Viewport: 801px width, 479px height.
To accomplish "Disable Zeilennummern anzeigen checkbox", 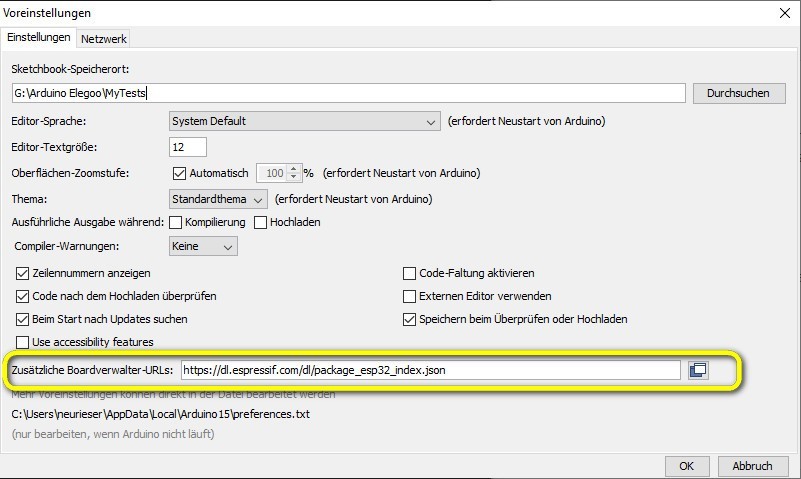I will point(23,273).
